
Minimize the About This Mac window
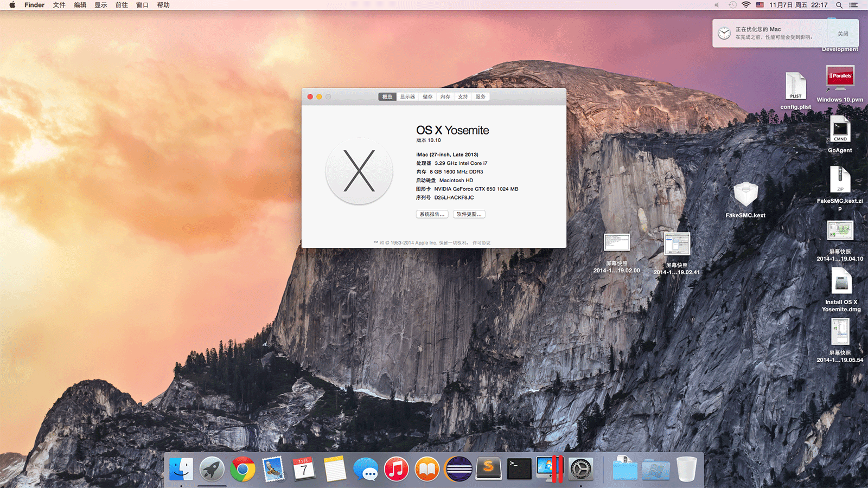[x=319, y=97]
